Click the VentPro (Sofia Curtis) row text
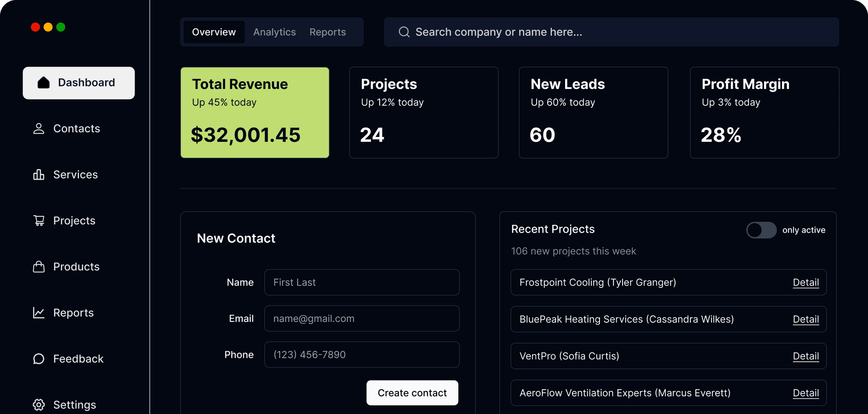 coord(569,356)
